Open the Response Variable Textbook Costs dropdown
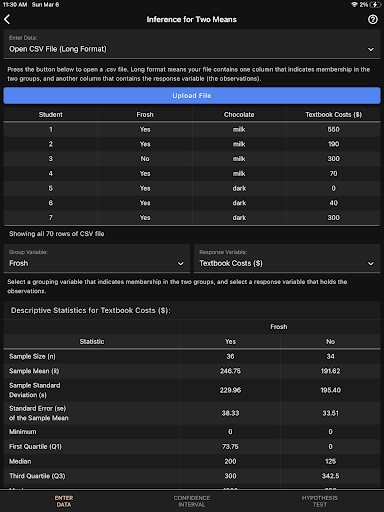The height and width of the screenshot is (512, 384). (x=287, y=258)
